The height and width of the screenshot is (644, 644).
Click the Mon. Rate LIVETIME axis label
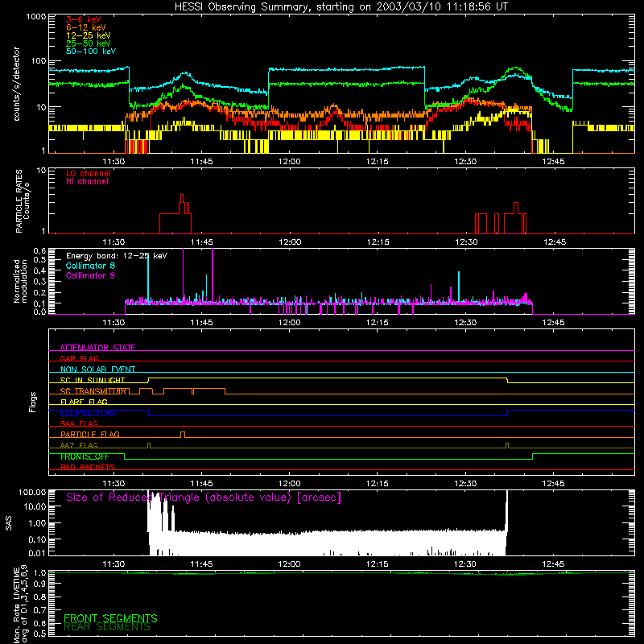[x=21, y=605]
